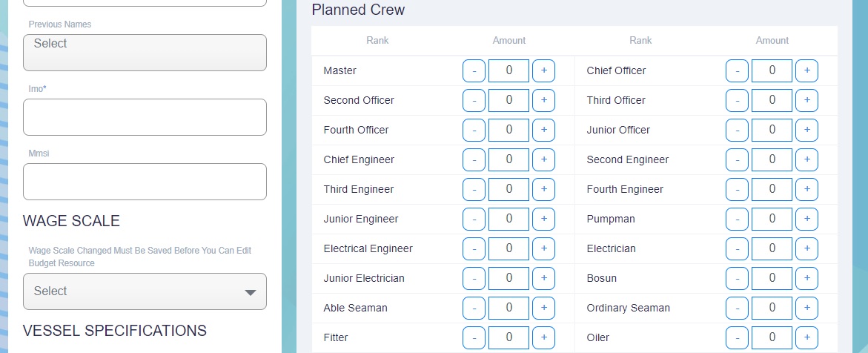The image size is (868, 353).
Task: Decrease the Electrical Engineer amount
Action: 474,248
